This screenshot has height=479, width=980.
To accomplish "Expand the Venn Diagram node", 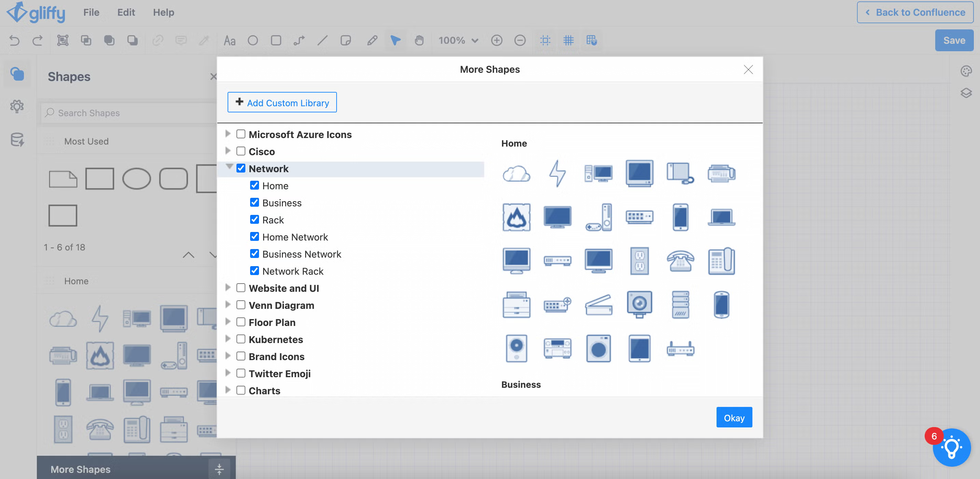I will [228, 304].
